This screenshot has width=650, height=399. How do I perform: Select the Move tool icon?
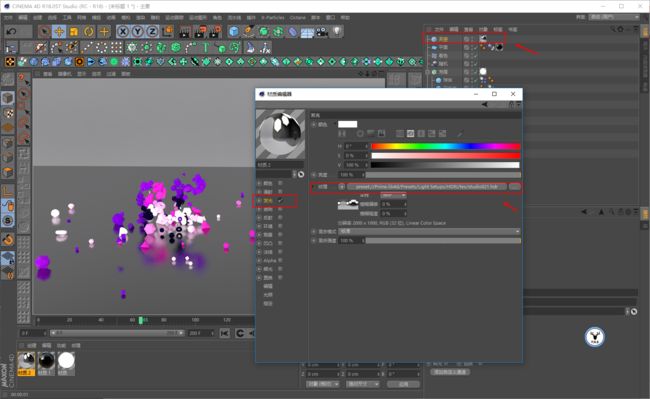coord(59,31)
